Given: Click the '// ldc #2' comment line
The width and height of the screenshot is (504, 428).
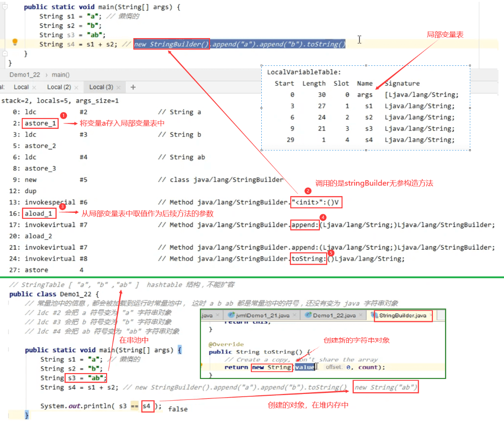Looking at the screenshot, I should pos(98,313).
